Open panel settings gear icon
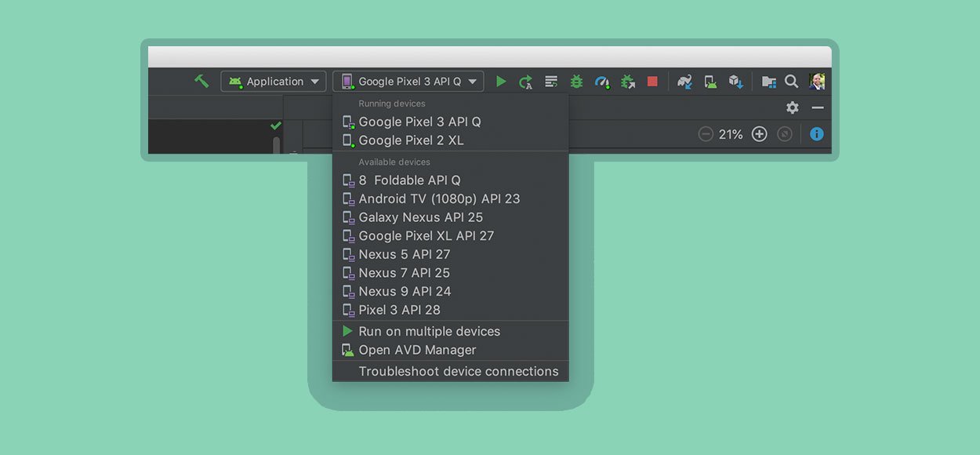Image resolution: width=980 pixels, height=455 pixels. pos(793,107)
